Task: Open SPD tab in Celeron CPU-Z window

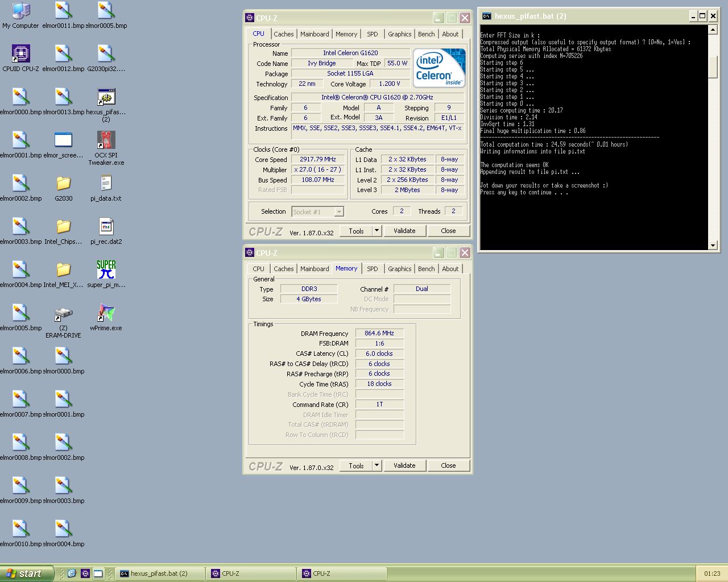Action: click(x=373, y=34)
